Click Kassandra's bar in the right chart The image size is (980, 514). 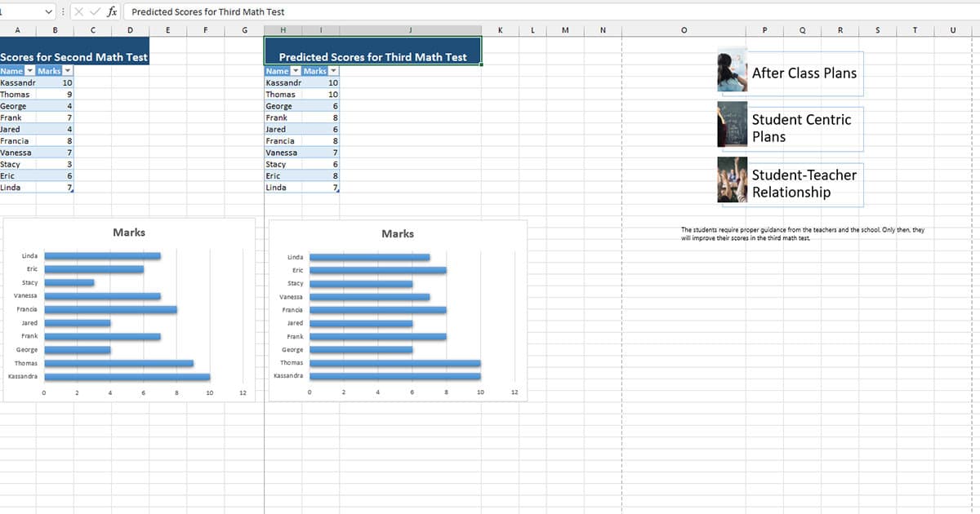(x=395, y=376)
